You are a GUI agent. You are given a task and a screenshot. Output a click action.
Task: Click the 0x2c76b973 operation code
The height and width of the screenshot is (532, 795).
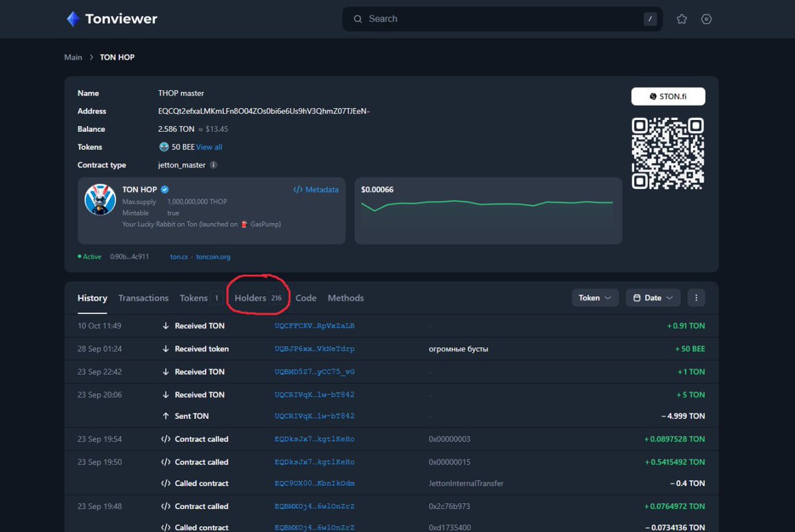449,507
